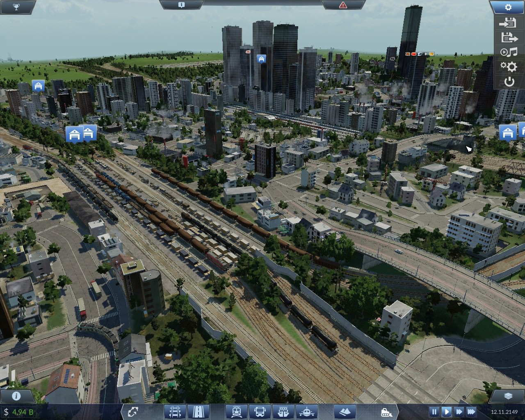Select the fully visible depot marker near right edge

pyautogui.click(x=507, y=133)
